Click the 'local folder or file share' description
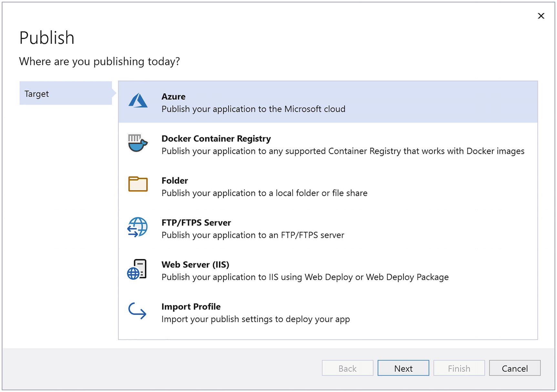557x392 pixels. click(264, 193)
